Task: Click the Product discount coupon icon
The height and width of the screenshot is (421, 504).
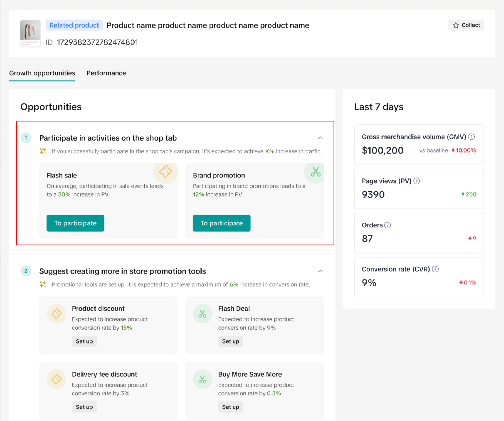Action: tap(56, 314)
